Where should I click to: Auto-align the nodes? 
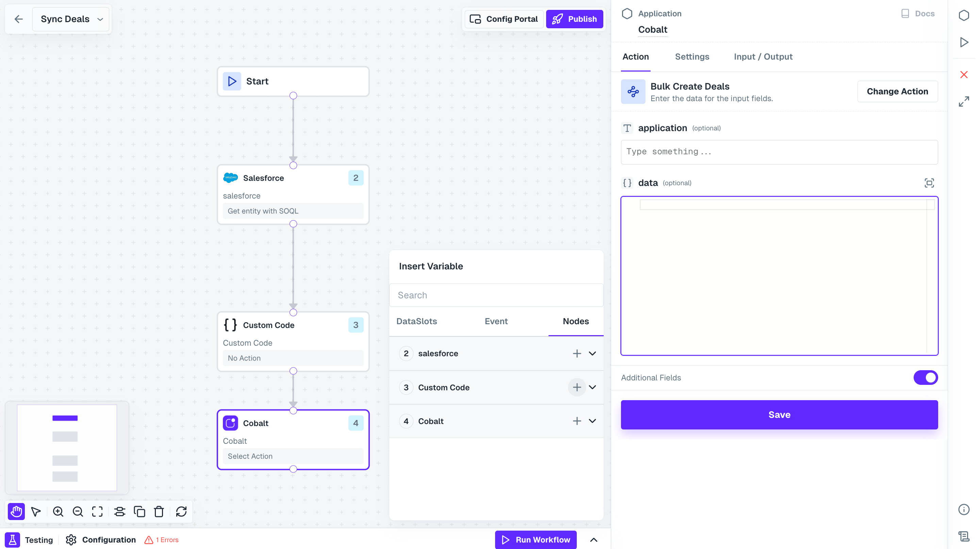click(120, 511)
